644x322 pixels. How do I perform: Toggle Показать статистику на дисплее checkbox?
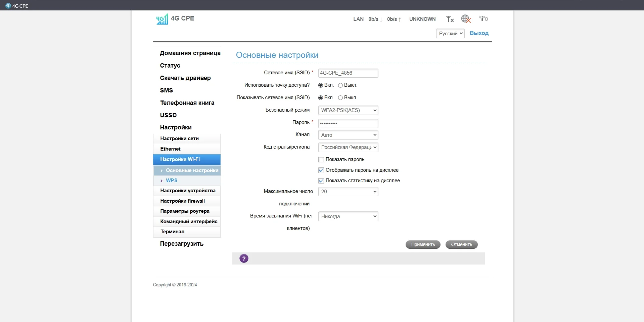point(321,181)
